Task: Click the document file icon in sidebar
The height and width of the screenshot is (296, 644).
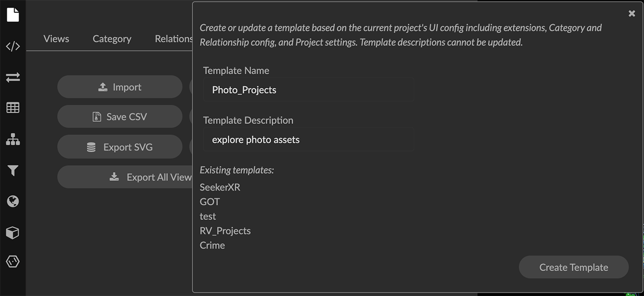Action: tap(13, 15)
